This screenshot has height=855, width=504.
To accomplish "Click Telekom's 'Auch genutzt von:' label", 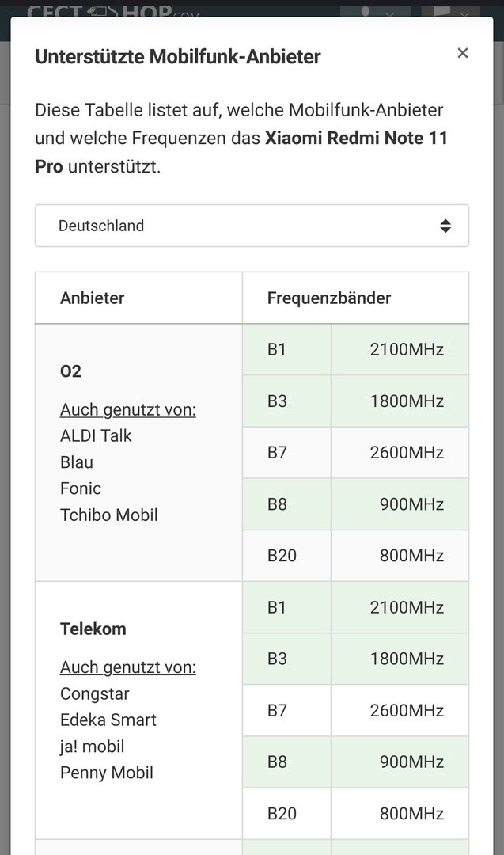I will (128, 667).
